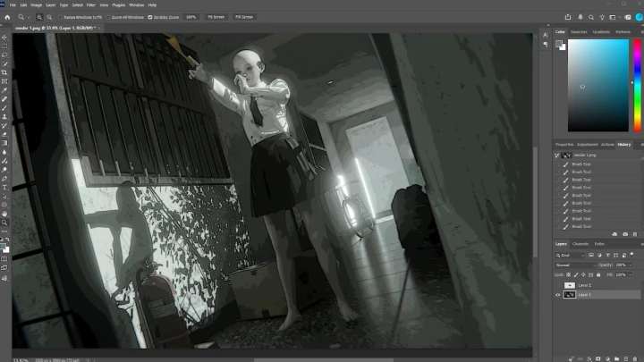Image resolution: width=644 pixels, height=362 pixels.
Task: Choose Zoom In mode icon
Action: click(x=39, y=17)
